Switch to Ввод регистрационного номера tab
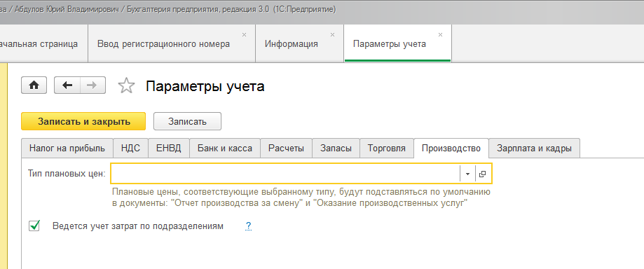644x269 pixels. pos(172,43)
